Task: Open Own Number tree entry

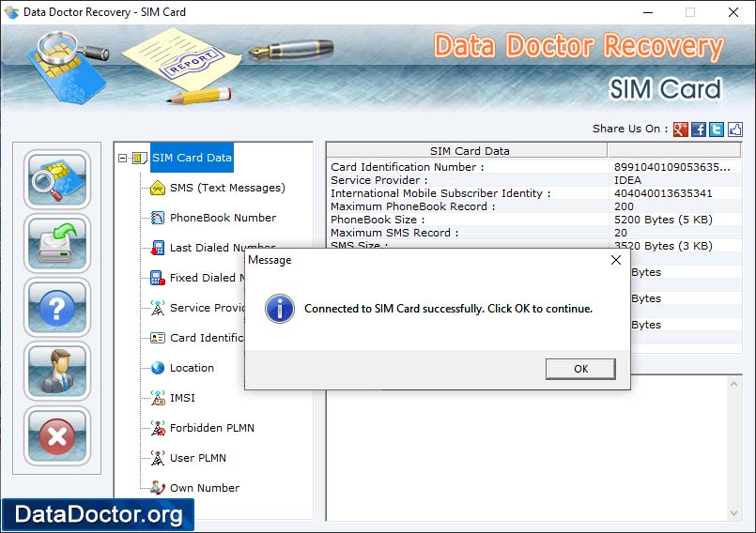Action: [204, 488]
